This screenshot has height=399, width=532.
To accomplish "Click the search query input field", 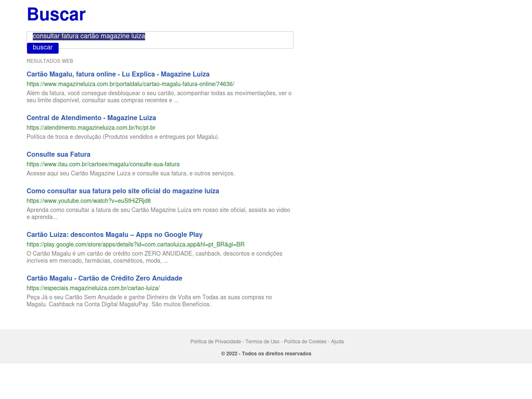I will click(160, 39).
